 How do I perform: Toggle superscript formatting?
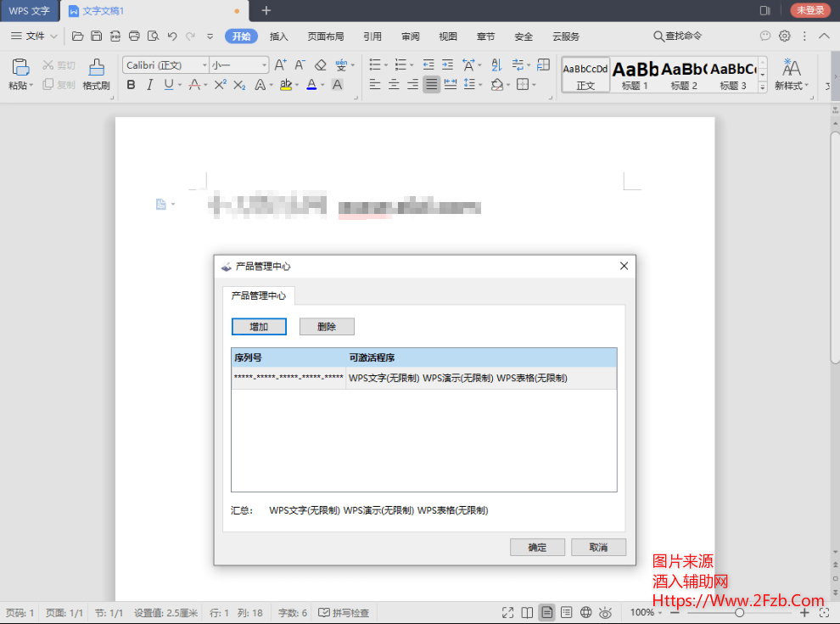point(220,85)
